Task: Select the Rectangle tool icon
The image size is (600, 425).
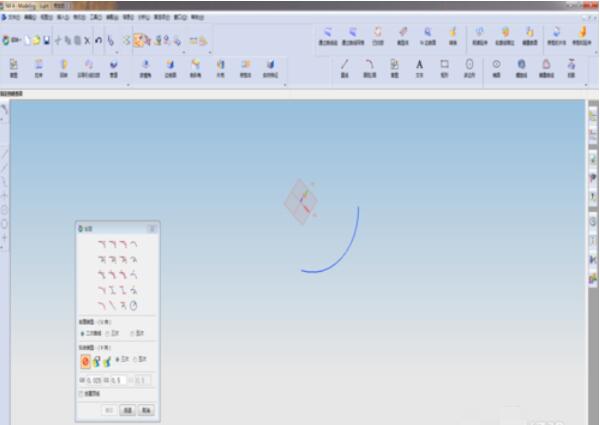Action: 444,64
